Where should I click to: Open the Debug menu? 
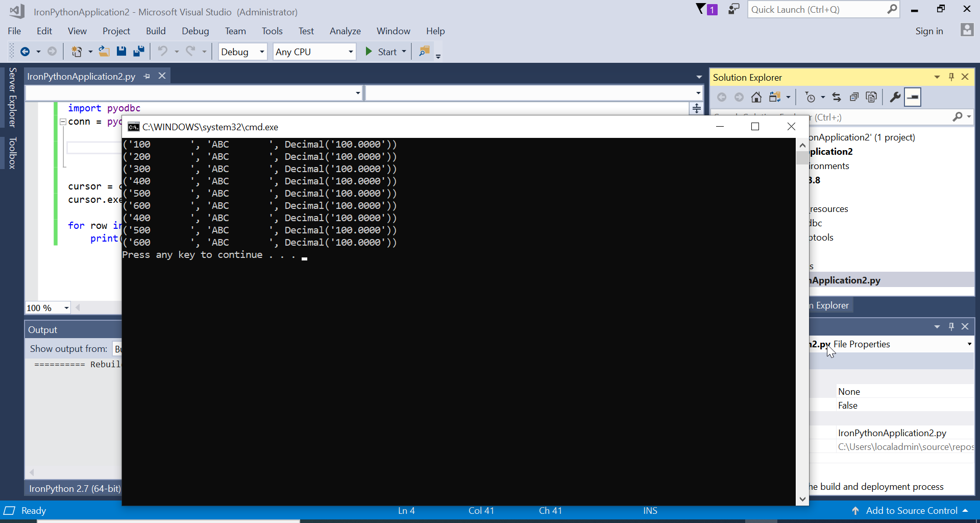tap(195, 31)
